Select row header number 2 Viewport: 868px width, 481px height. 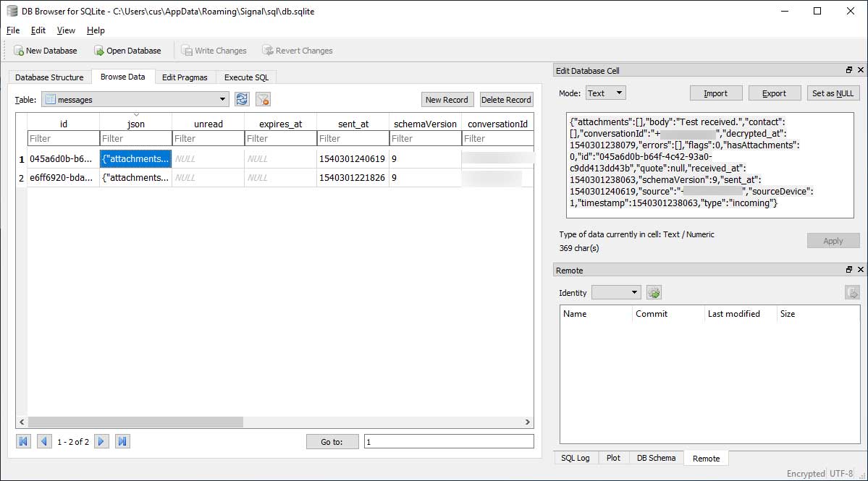pyautogui.click(x=22, y=178)
